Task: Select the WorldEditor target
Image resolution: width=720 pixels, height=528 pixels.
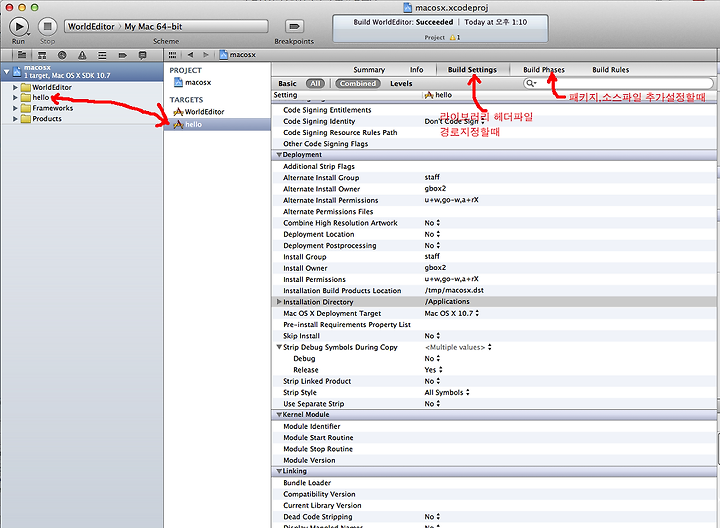Action: (x=199, y=112)
